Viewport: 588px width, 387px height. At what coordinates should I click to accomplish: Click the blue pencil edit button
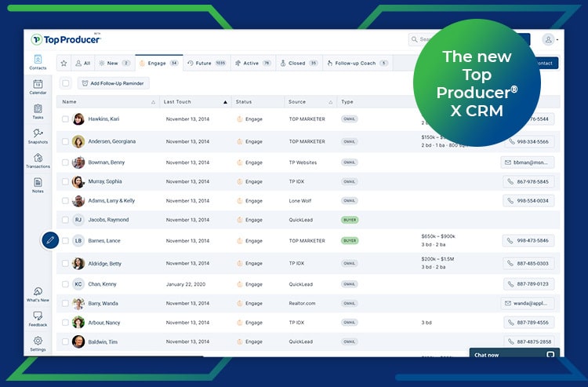click(50, 240)
